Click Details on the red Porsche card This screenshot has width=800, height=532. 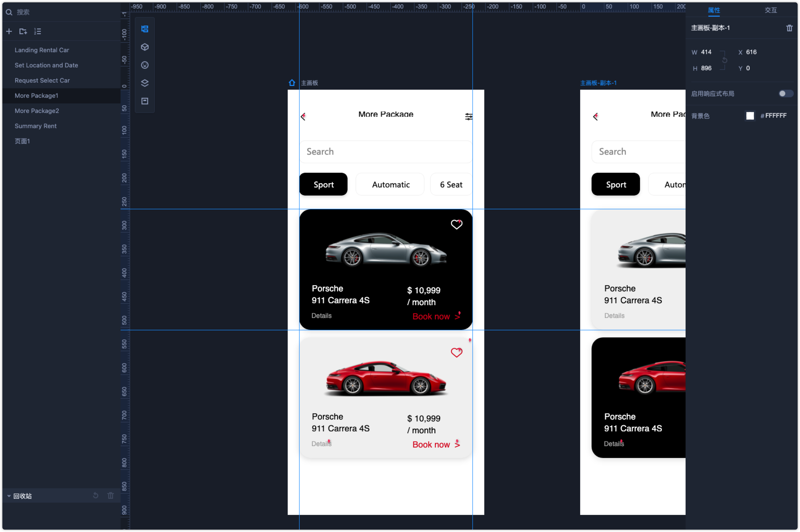click(x=321, y=444)
